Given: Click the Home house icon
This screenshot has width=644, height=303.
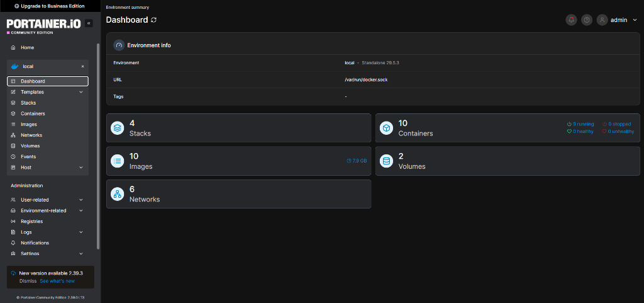Looking at the screenshot, I should tap(13, 48).
